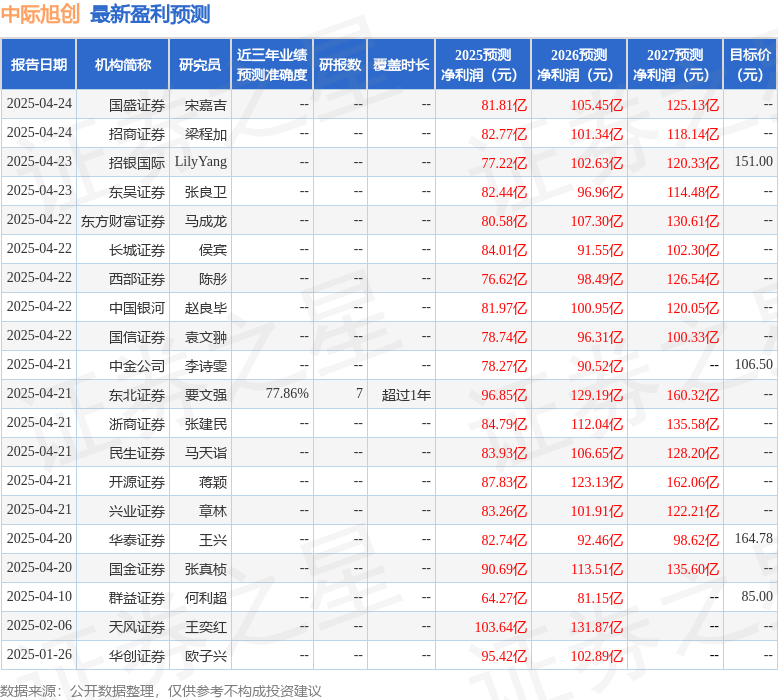Click the 目标价 column header
778x700 pixels.
pyautogui.click(x=750, y=64)
